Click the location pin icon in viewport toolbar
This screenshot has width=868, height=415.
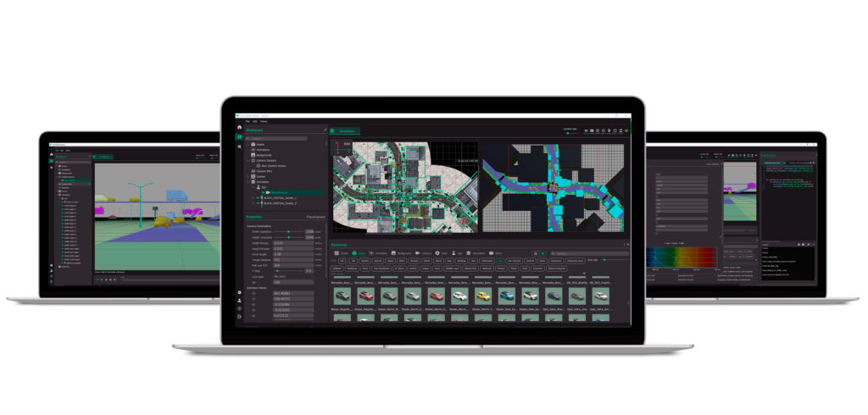[x=609, y=131]
